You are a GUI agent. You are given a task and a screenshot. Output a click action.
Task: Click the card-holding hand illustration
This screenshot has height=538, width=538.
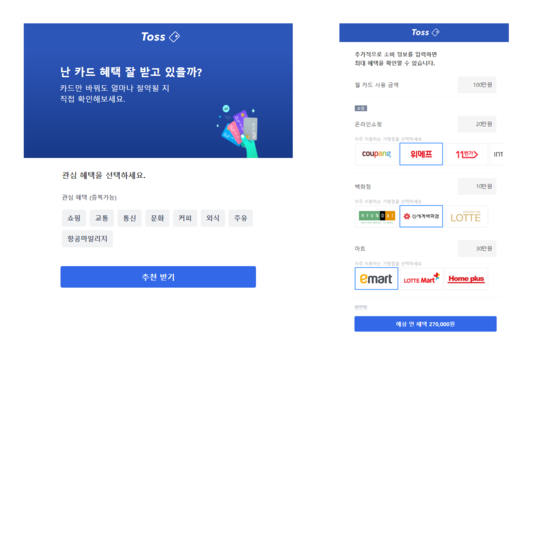click(x=239, y=132)
